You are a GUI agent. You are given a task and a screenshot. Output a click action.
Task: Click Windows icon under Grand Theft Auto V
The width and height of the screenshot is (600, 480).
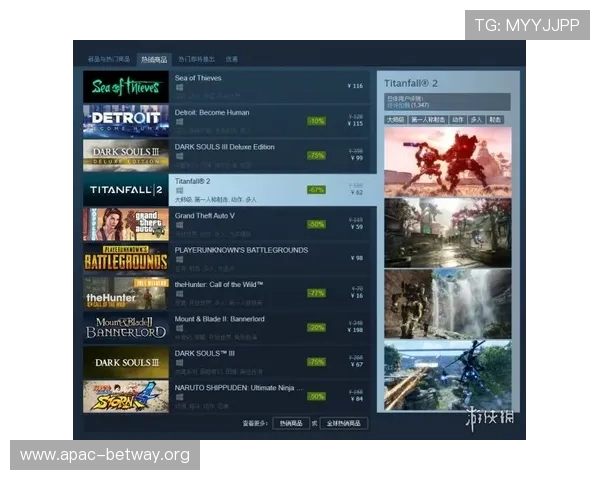click(x=179, y=225)
